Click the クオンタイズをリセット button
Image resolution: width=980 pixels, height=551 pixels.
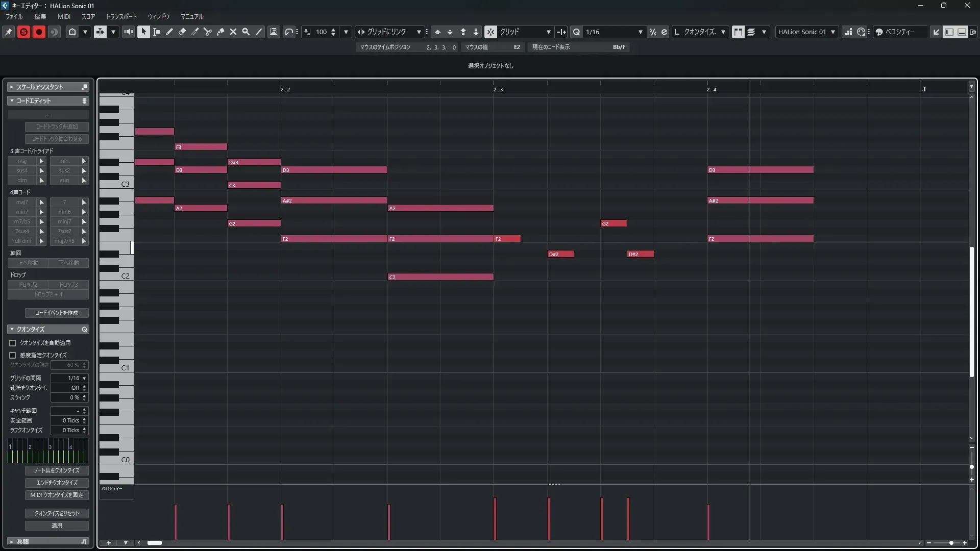[x=57, y=513]
